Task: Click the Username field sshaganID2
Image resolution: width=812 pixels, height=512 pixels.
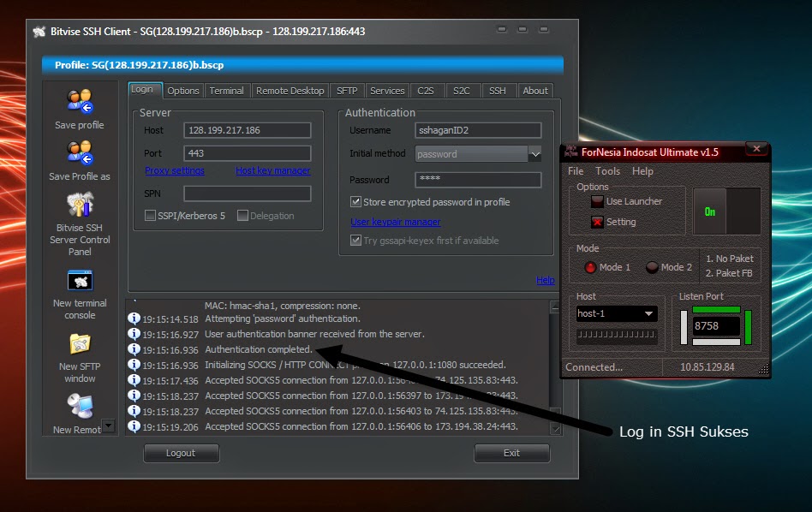Action: click(478, 130)
